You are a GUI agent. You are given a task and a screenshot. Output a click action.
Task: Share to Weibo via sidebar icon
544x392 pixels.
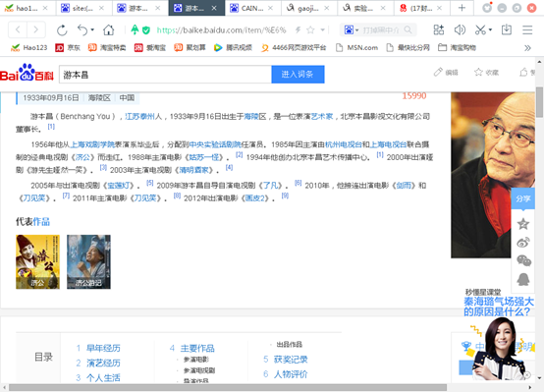click(523, 243)
